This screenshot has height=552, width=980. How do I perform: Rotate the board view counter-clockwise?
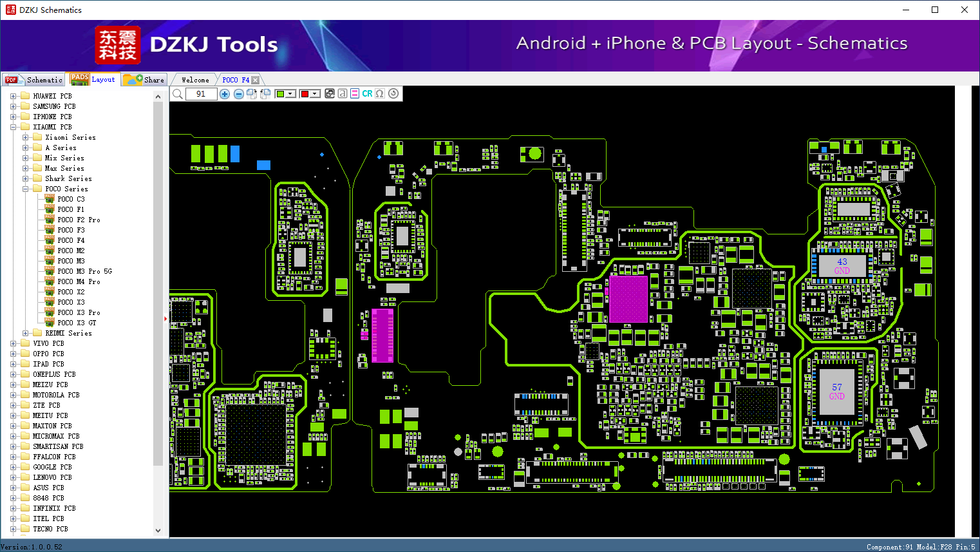click(265, 94)
